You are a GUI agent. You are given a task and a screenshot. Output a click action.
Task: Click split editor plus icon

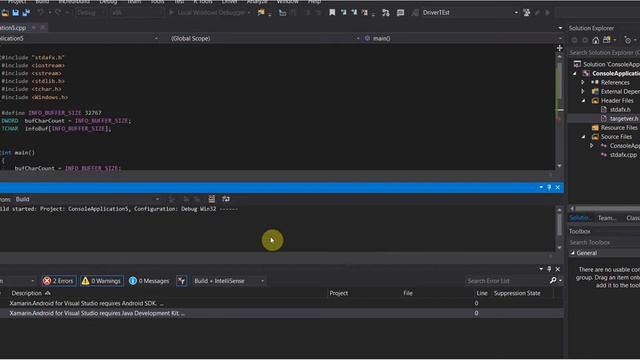pos(560,48)
